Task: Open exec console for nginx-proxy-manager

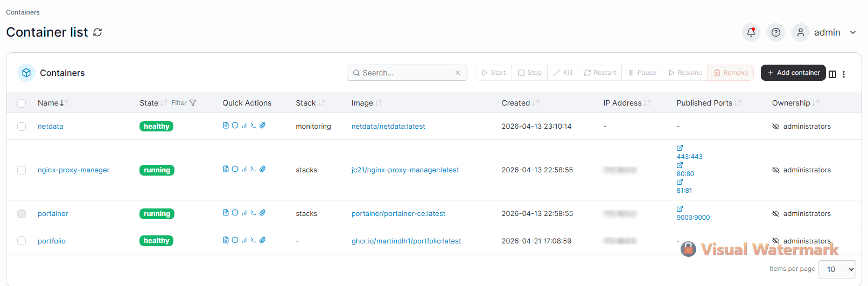Action: 253,169
